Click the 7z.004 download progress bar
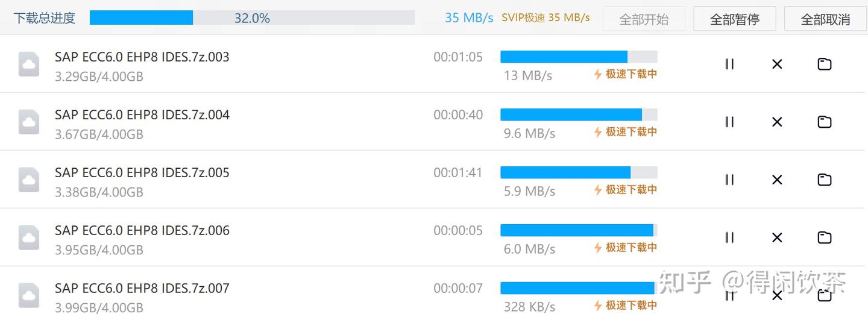Image resolution: width=868 pixels, height=317 pixels. (579, 115)
